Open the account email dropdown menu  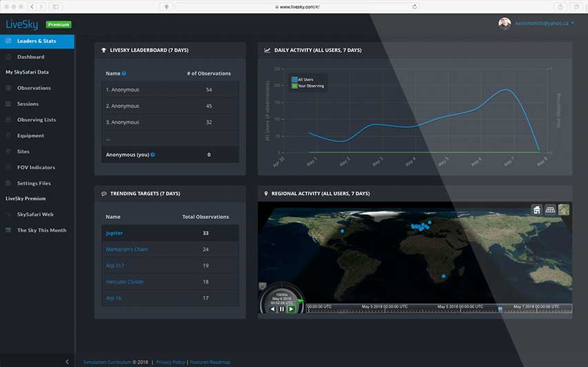(x=545, y=23)
